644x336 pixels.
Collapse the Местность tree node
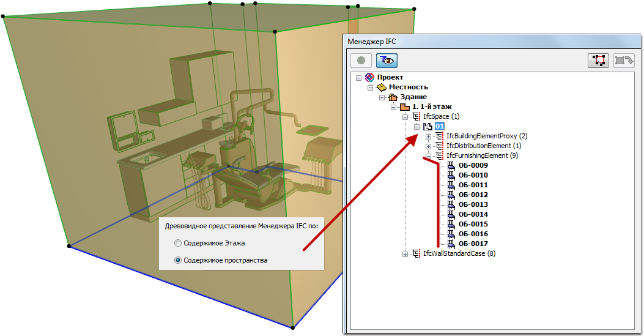[x=370, y=88]
